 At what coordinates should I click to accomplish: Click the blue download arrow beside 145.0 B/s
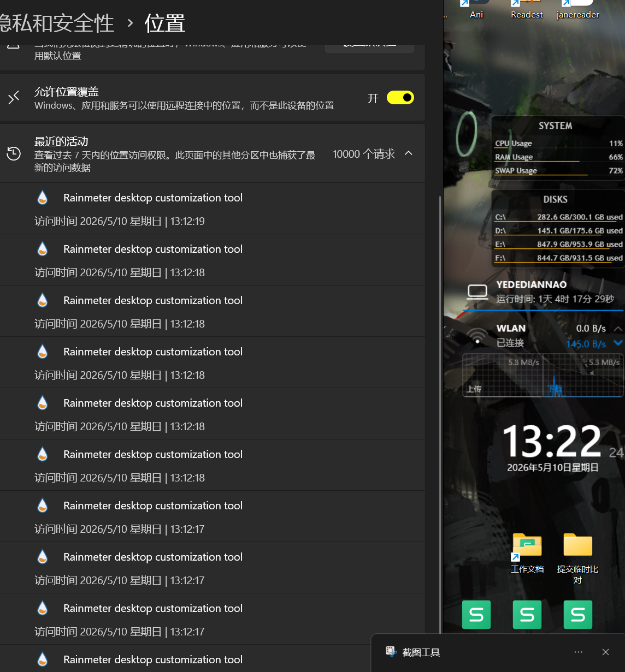point(618,343)
